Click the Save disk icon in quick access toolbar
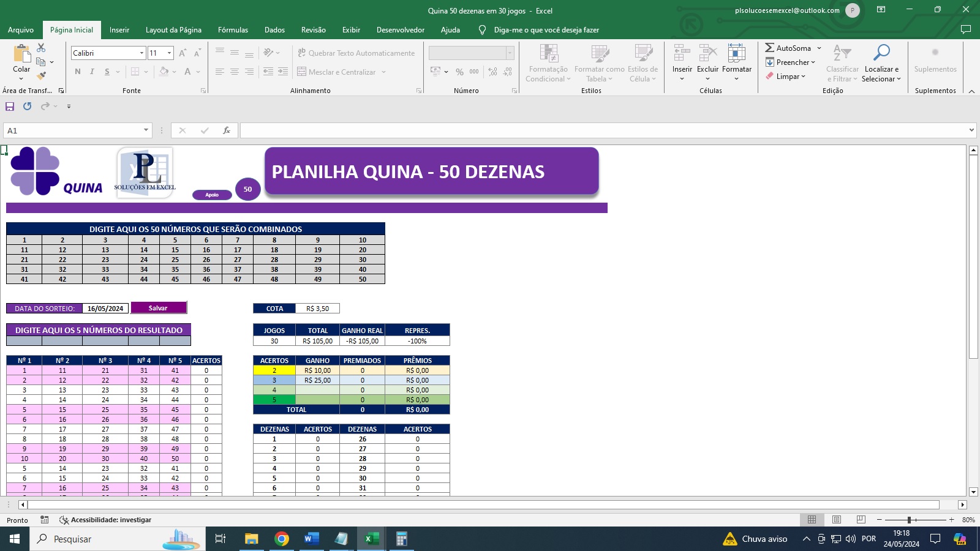This screenshot has width=980, height=551. pyautogui.click(x=10, y=107)
